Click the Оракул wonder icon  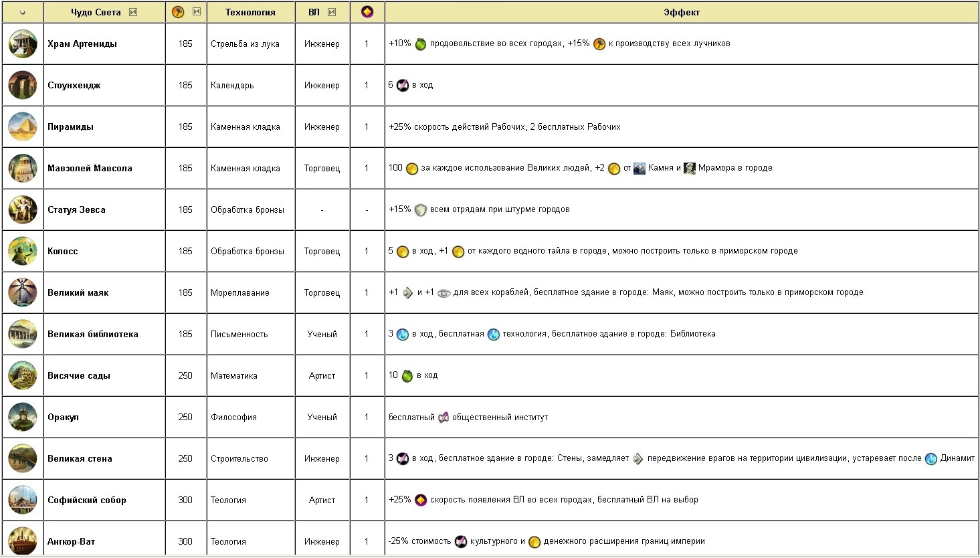pyautogui.click(x=23, y=417)
